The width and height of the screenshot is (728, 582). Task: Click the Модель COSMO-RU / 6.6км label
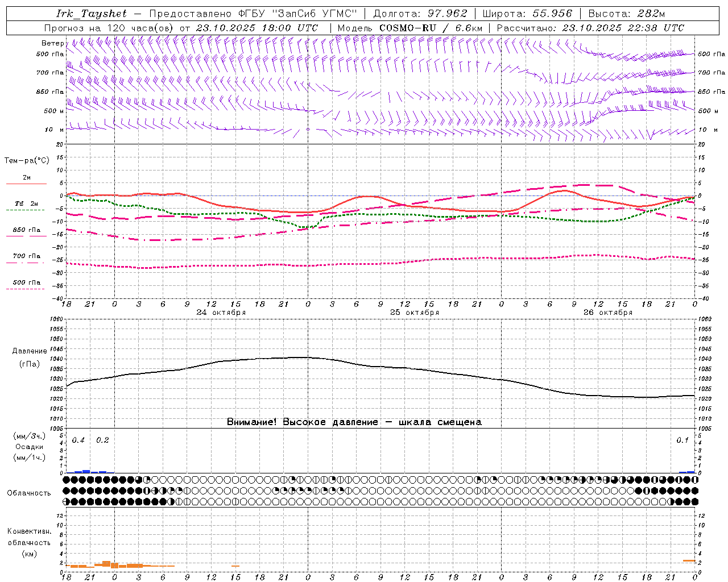tap(410, 28)
